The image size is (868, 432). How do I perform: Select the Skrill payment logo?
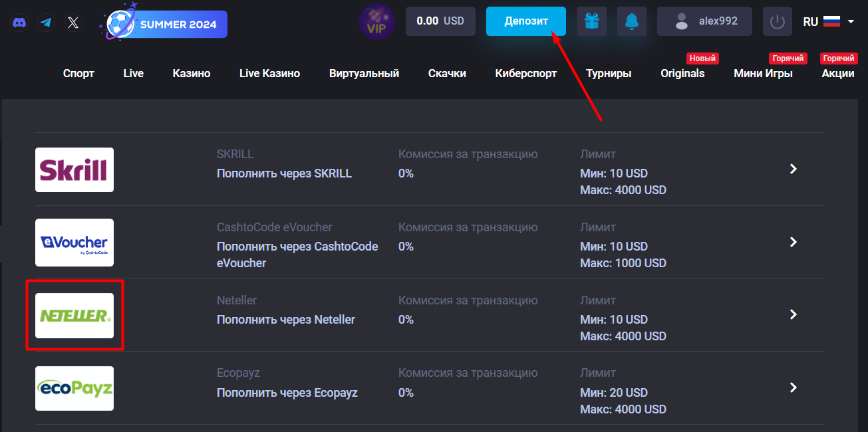pos(74,169)
